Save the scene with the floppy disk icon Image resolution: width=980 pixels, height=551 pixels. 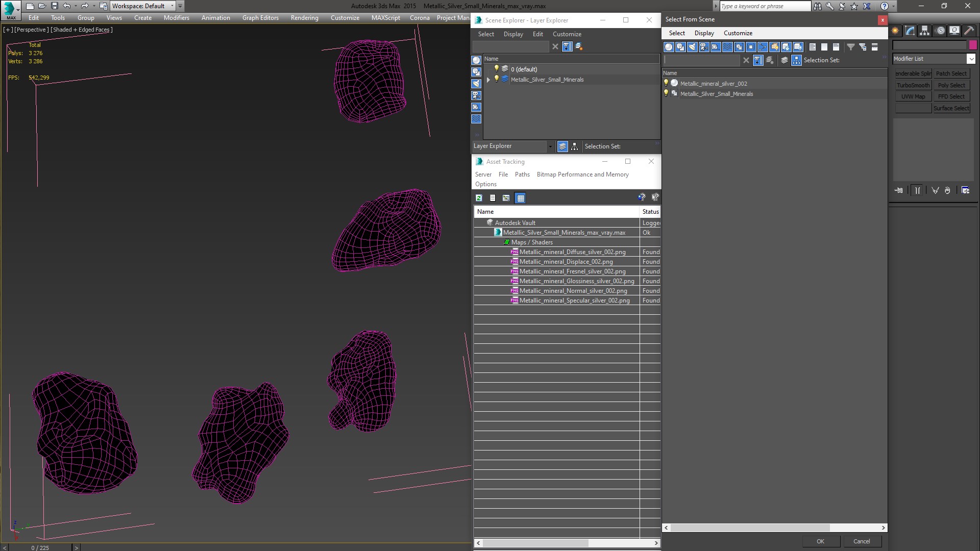[55, 6]
